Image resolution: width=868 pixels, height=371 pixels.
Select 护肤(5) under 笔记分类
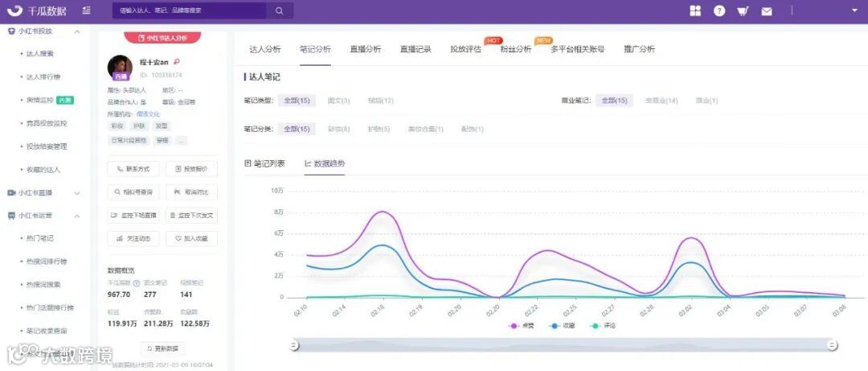point(379,129)
